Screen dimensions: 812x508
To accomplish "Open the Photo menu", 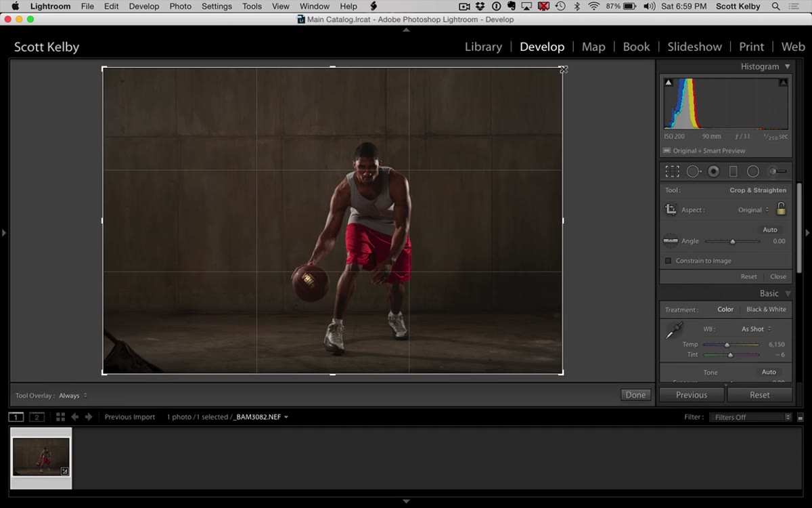I will pos(181,6).
